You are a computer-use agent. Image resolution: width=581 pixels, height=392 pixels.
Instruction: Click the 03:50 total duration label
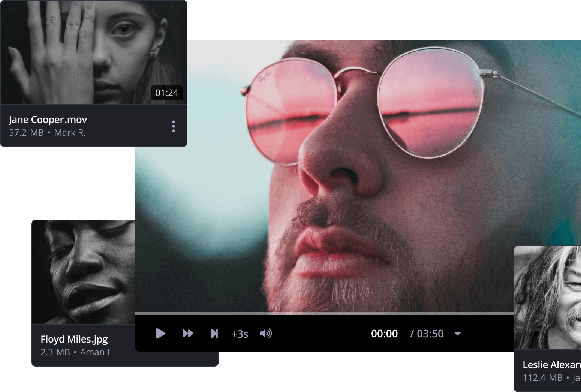click(427, 334)
